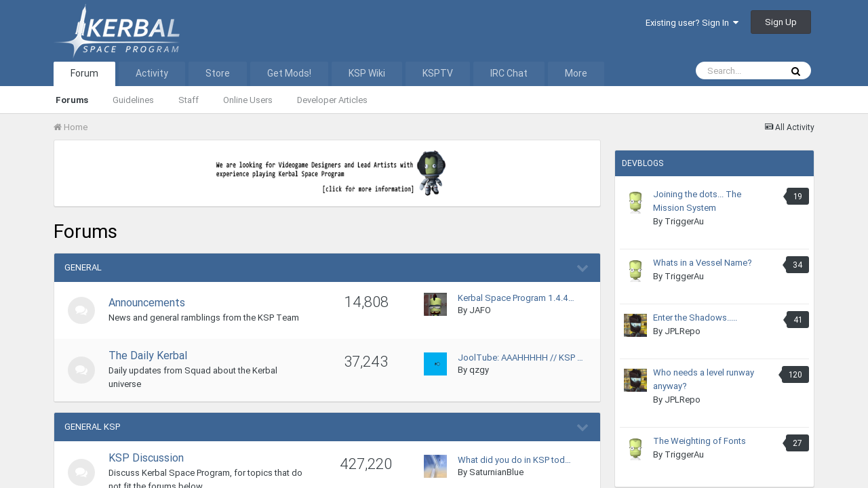
Task: Open the Announcements forum link
Action: 146,302
